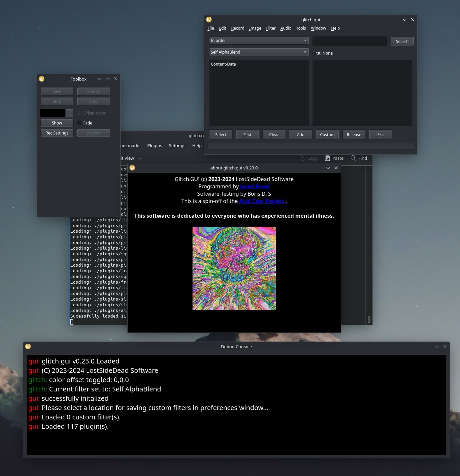This screenshot has width=460, height=476.
Task: Open the terminal Plugins menu
Action: (x=155, y=145)
